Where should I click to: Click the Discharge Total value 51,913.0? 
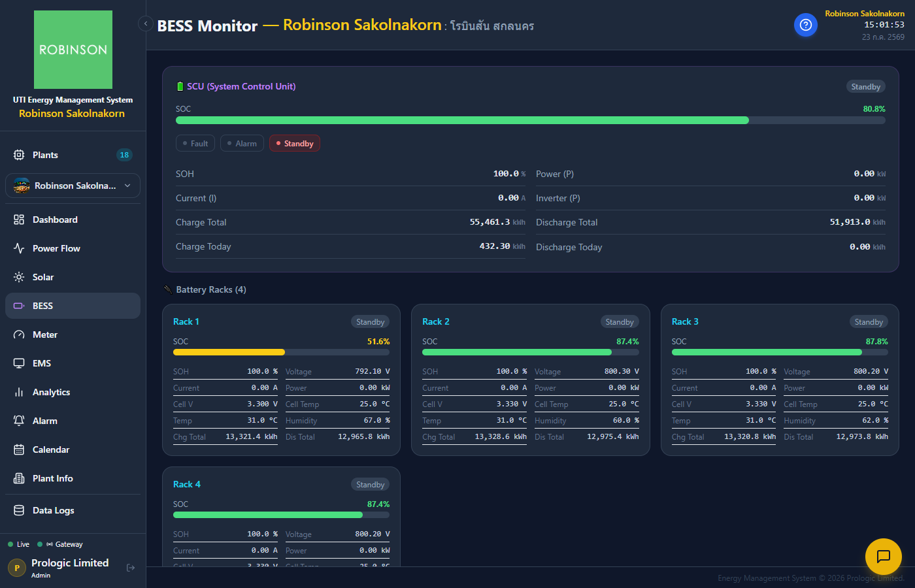click(x=850, y=222)
